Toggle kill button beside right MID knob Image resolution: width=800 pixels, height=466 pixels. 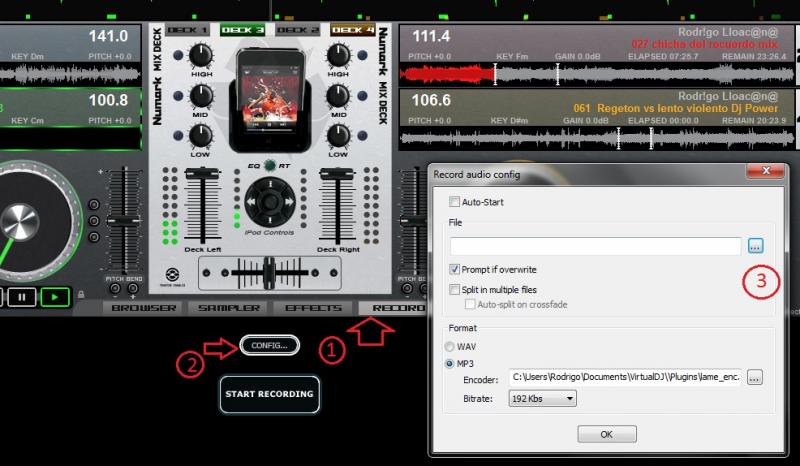tap(362, 95)
